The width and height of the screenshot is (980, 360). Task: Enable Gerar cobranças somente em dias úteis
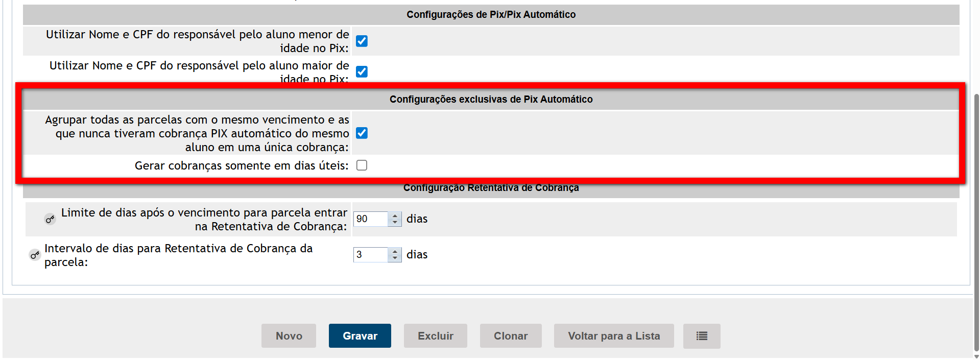coord(362,165)
